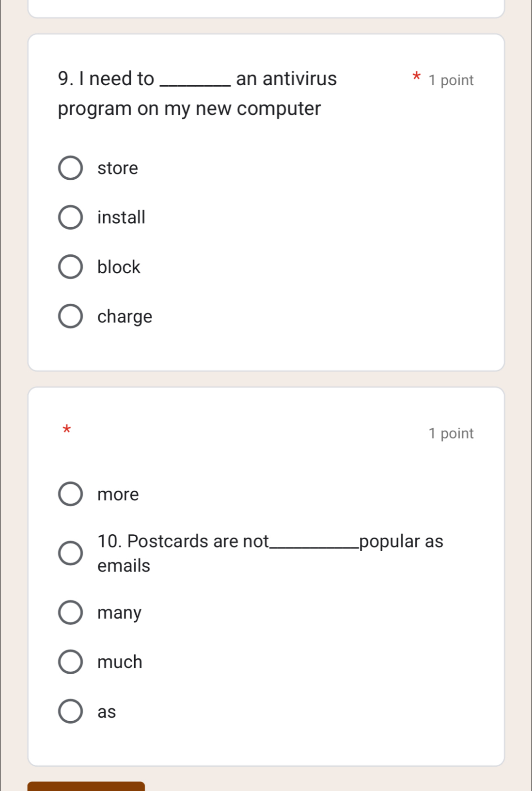Click the "1 point" label on the second question
The width and height of the screenshot is (532, 791).
click(453, 434)
